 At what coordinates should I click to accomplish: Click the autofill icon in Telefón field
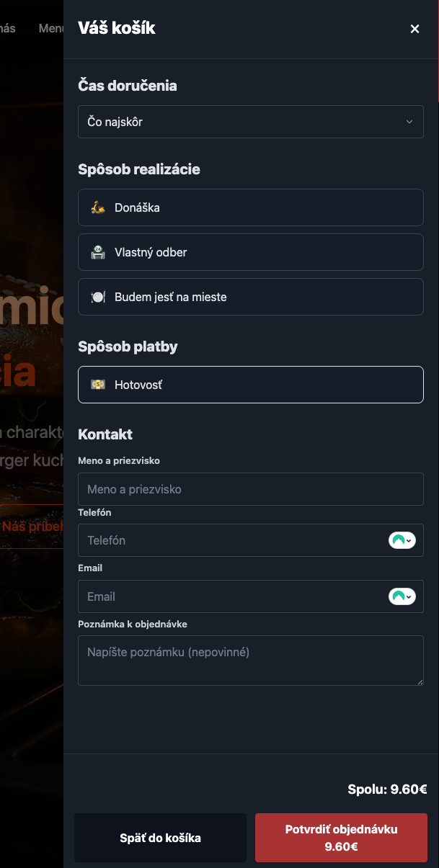tap(402, 540)
